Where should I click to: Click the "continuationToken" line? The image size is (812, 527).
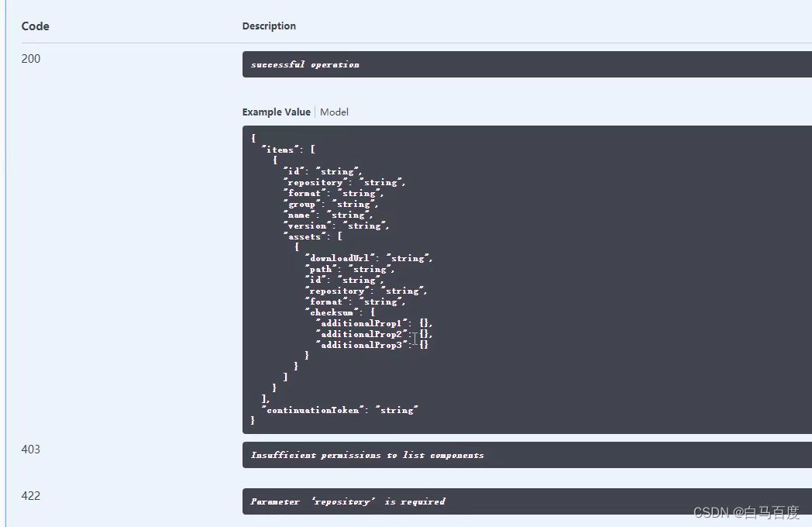339,410
